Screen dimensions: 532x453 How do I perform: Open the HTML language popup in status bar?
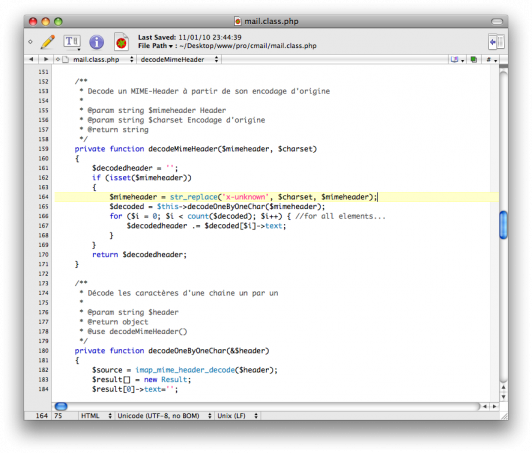click(96, 416)
